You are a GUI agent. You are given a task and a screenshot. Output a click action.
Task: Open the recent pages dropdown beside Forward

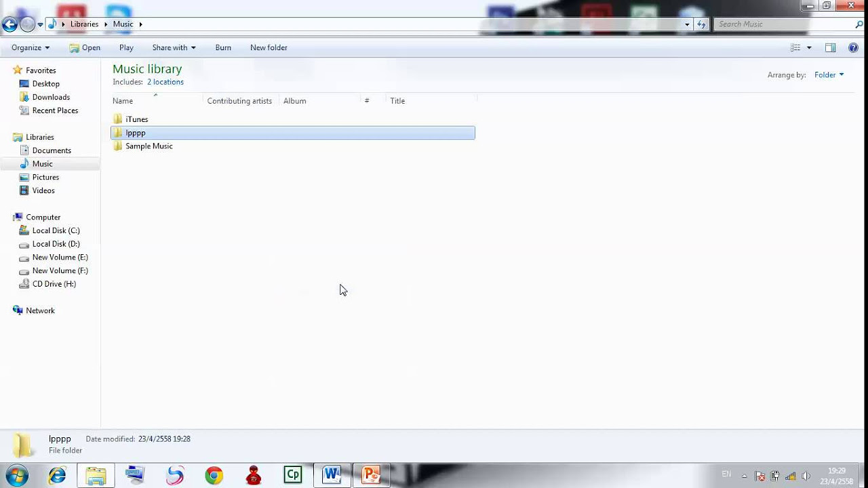coord(40,24)
